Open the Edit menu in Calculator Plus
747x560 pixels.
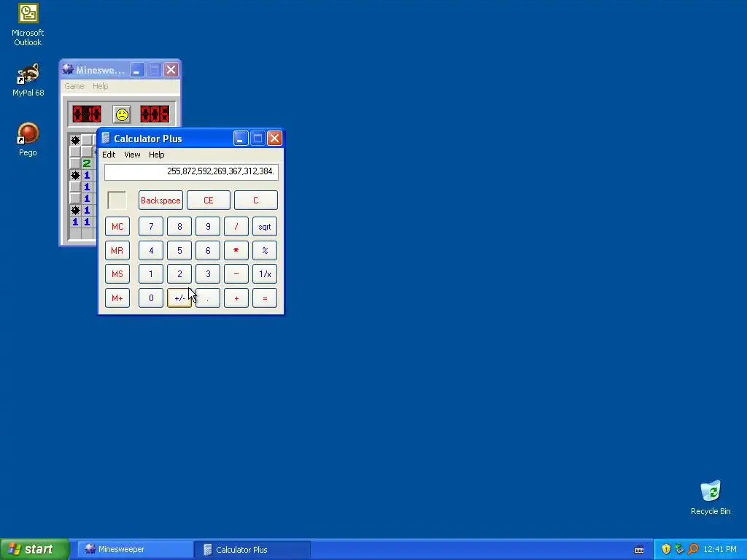click(109, 155)
